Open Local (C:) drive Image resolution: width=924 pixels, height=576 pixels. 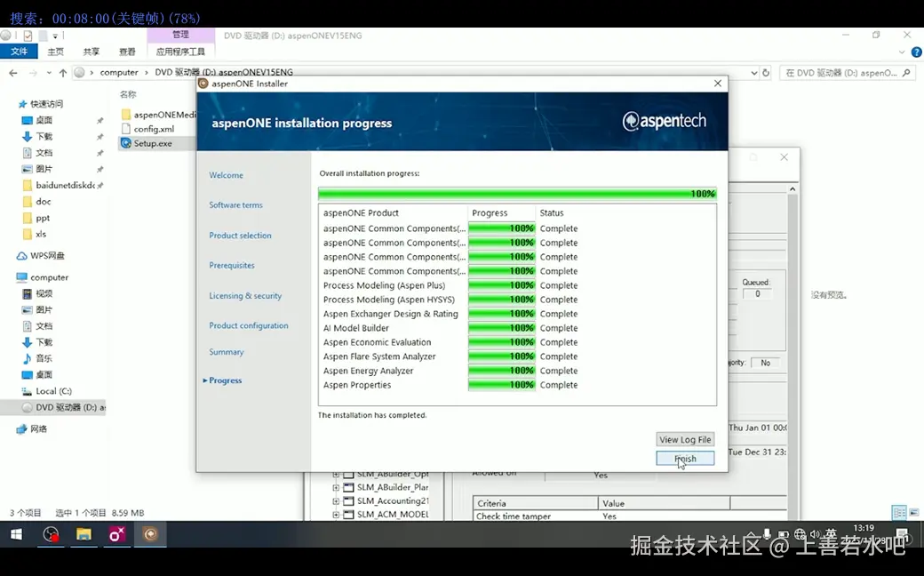click(x=46, y=391)
